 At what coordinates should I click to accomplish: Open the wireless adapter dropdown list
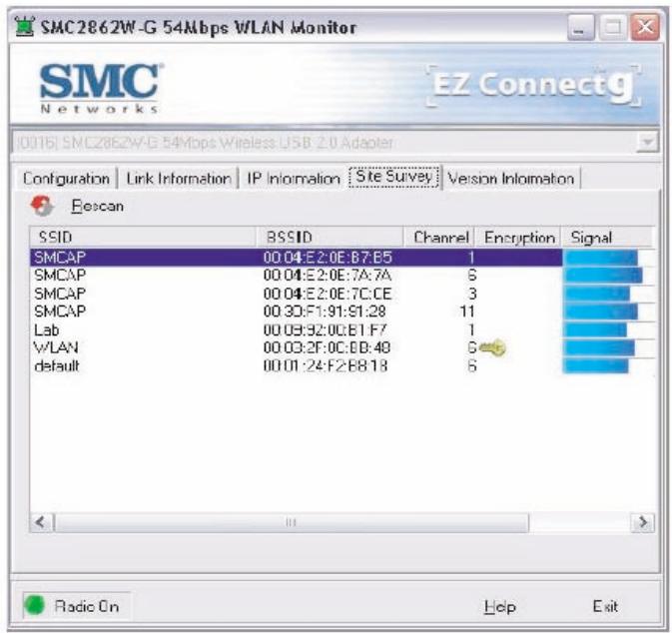[647, 142]
